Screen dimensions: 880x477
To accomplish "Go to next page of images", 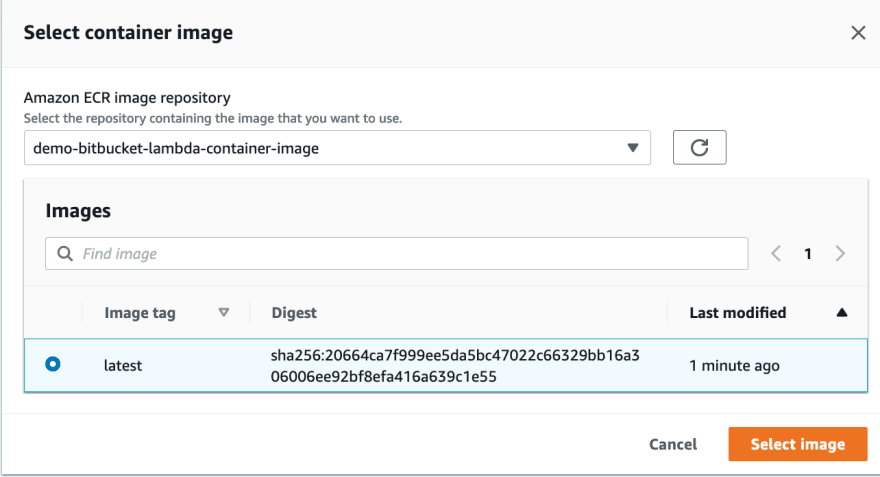I will 840,254.
